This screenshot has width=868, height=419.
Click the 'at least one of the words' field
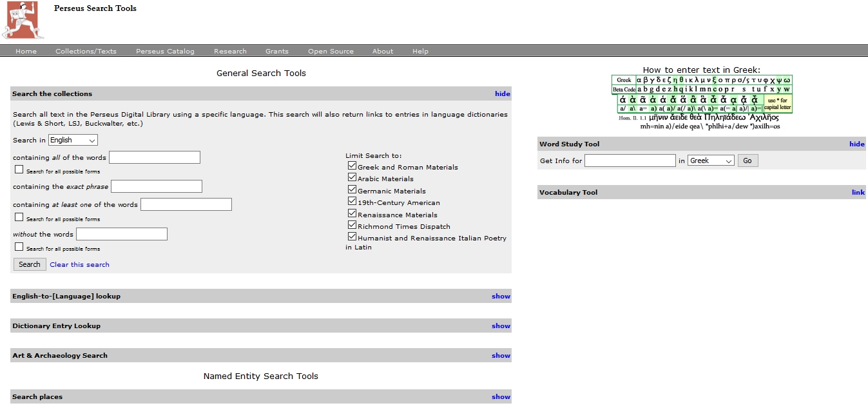point(186,204)
